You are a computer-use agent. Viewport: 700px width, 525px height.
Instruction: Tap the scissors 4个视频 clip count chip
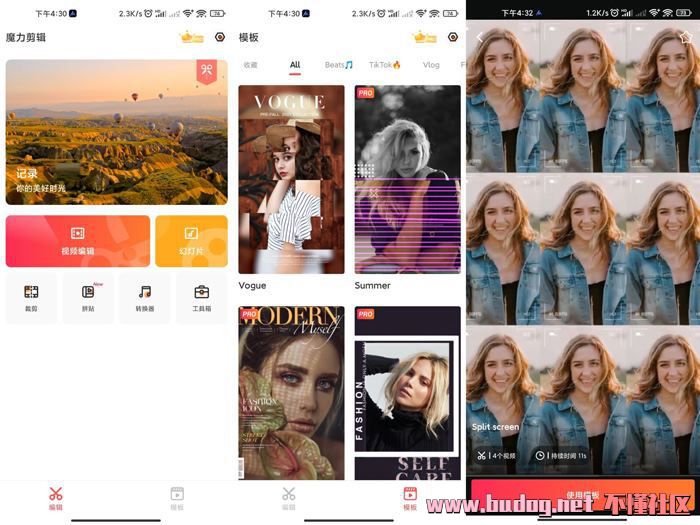coord(496,456)
